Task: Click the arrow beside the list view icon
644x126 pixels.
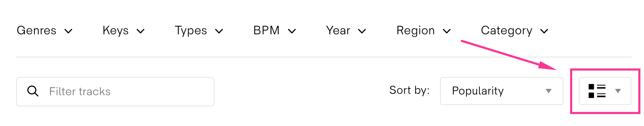Action: 618,91
